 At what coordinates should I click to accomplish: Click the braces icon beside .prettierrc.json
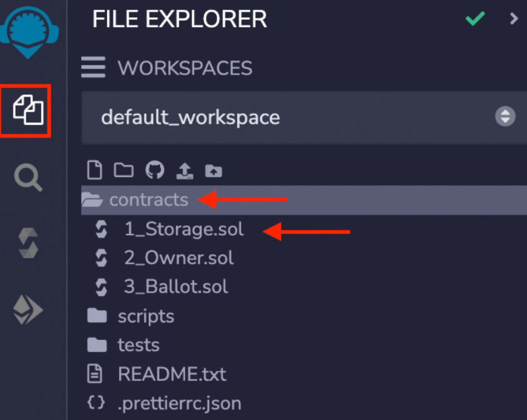coord(96,403)
